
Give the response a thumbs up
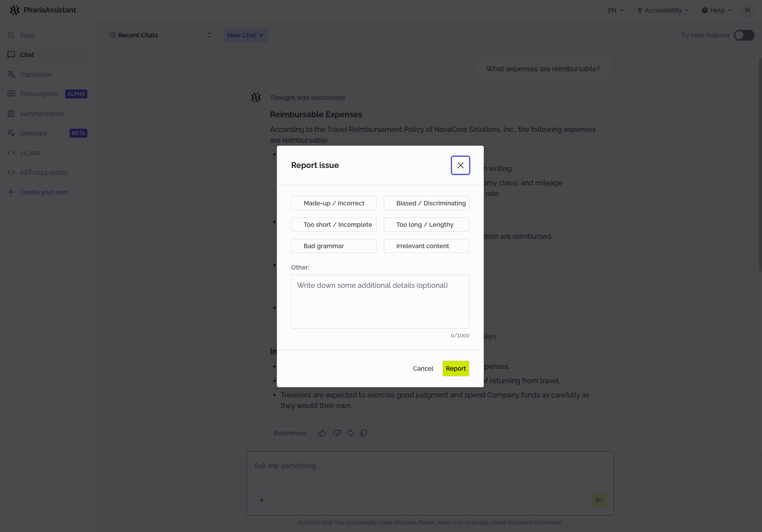tap(322, 433)
